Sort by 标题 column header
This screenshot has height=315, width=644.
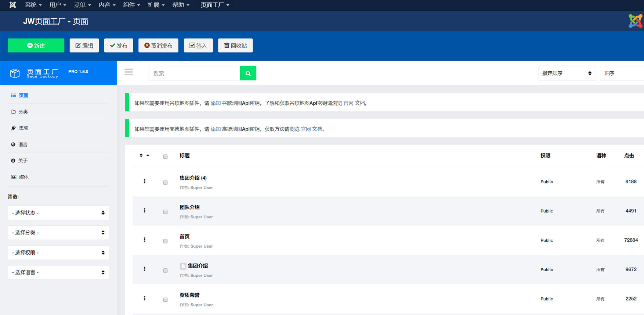coord(184,156)
